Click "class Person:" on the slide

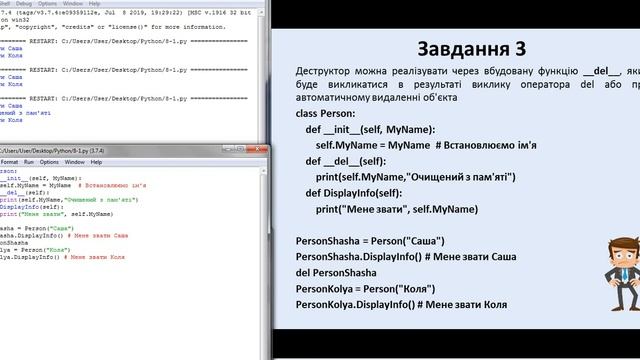(x=325, y=113)
